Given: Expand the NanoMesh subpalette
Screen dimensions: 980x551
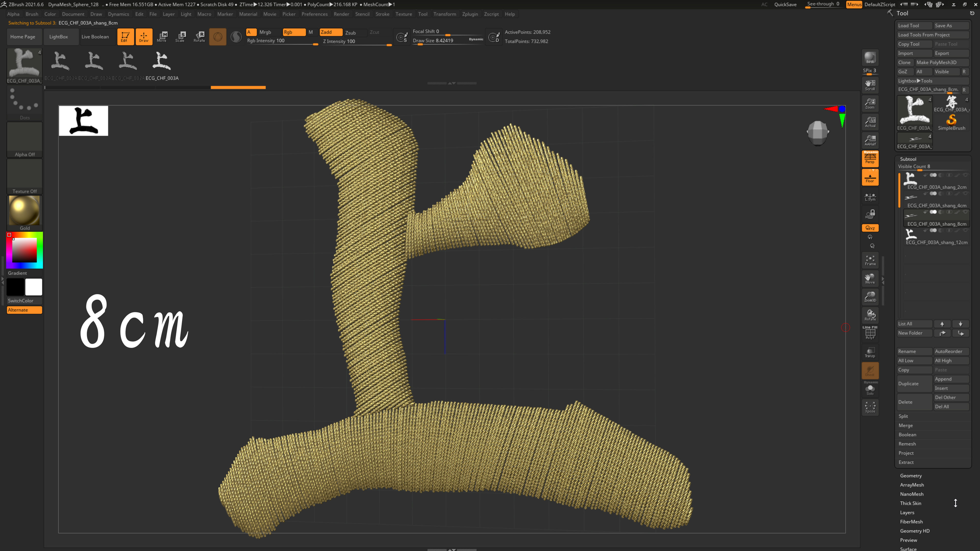Looking at the screenshot, I should point(911,494).
